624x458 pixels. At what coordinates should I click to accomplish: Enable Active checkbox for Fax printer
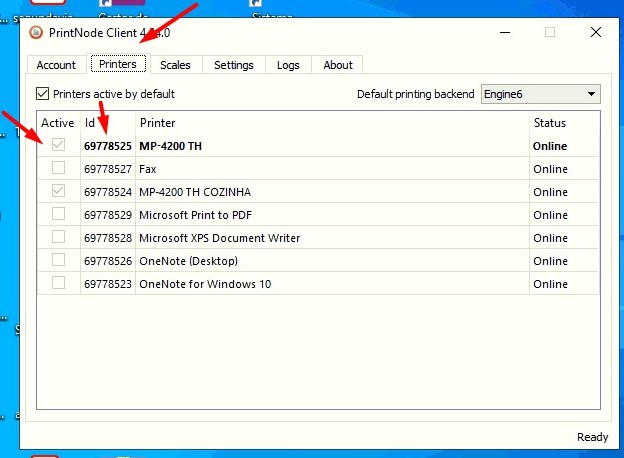tap(58, 168)
